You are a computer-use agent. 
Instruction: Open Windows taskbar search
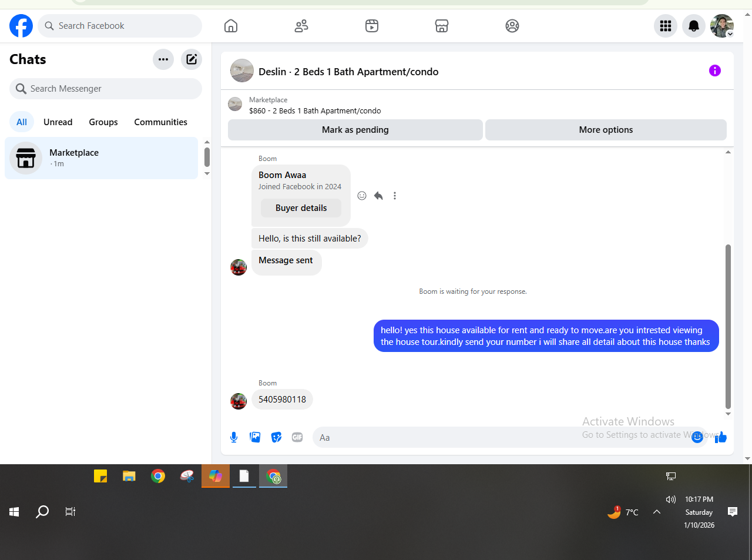pyautogui.click(x=42, y=512)
